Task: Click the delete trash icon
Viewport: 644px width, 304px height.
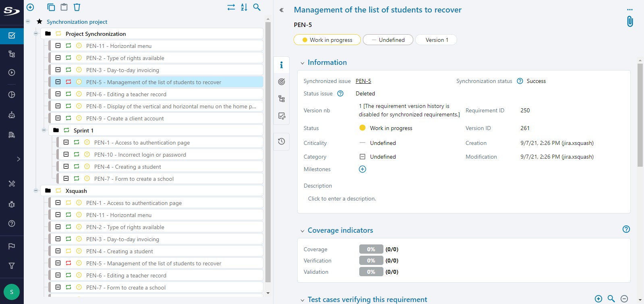Action: [77, 7]
